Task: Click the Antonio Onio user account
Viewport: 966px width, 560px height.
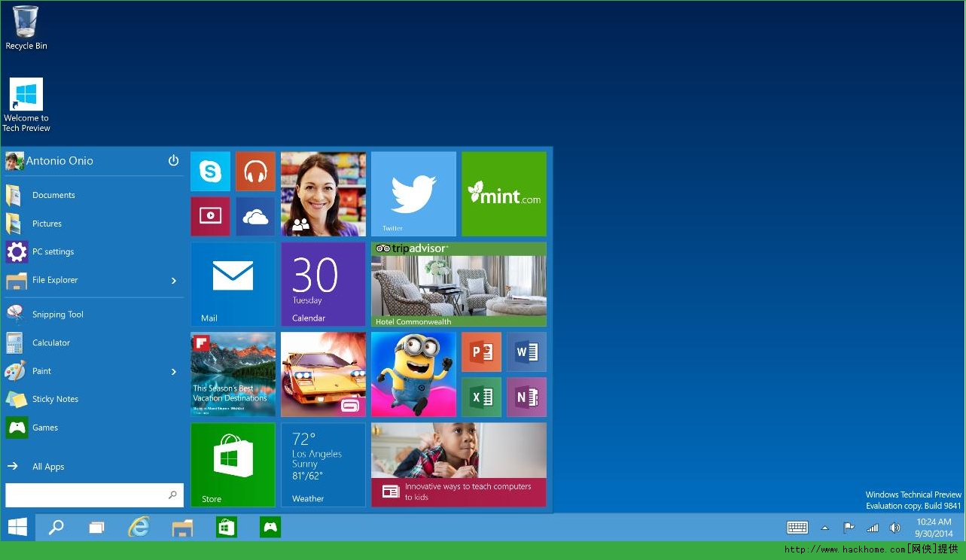Action: 50,161
